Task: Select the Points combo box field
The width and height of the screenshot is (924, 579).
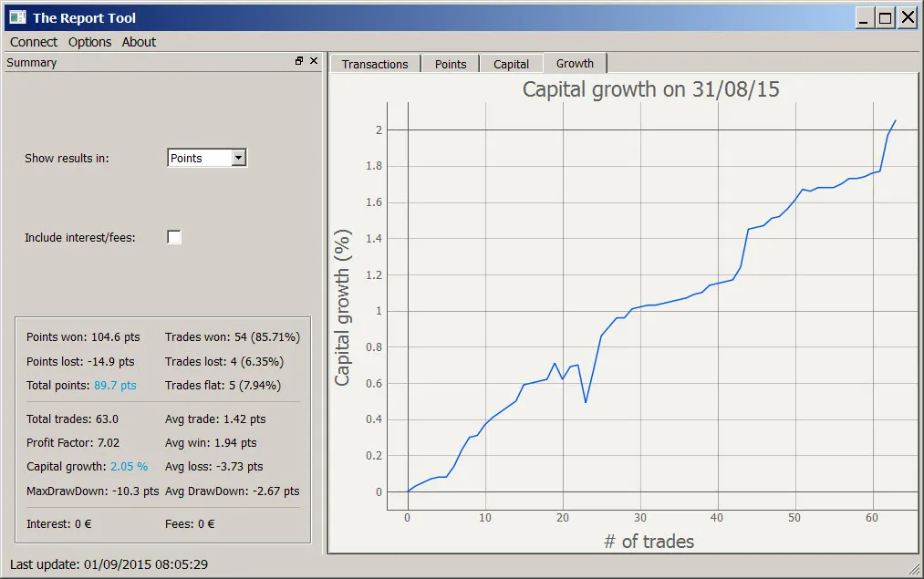Action: coord(207,158)
